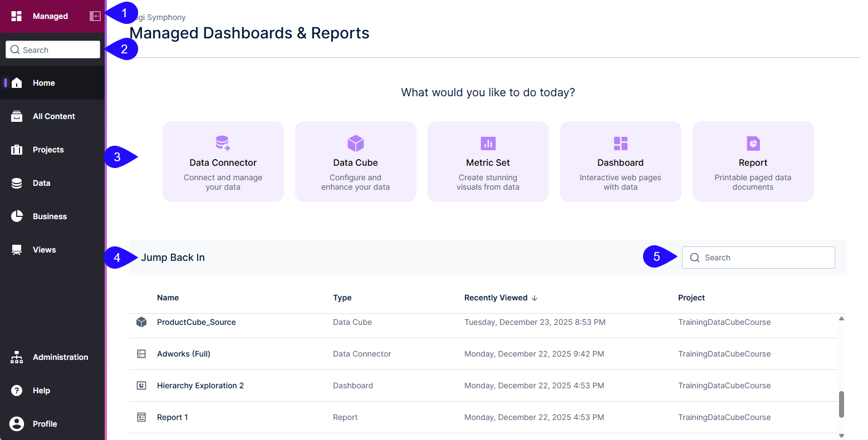Create a new Data Connector
Image resolution: width=868 pixels, height=440 pixels.
223,161
